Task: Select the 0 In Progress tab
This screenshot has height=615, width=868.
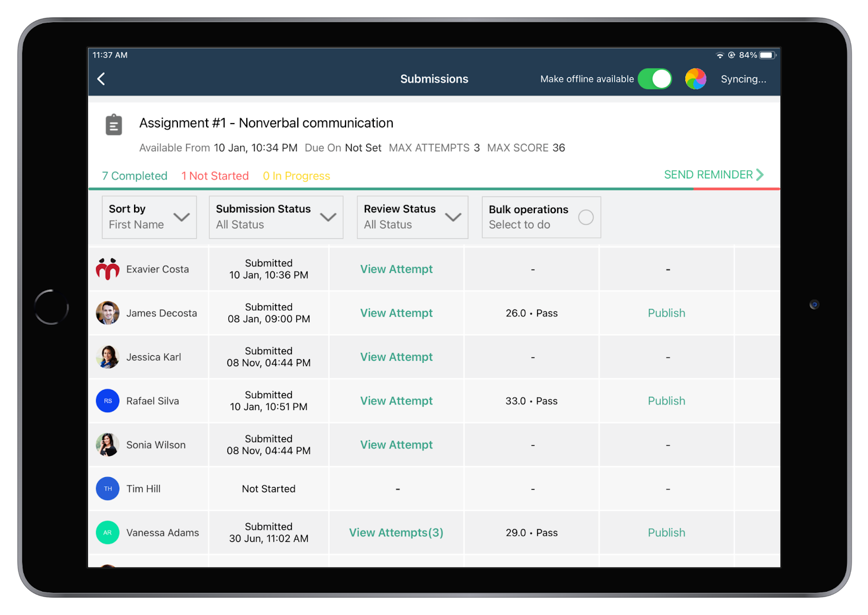Action: (x=296, y=176)
